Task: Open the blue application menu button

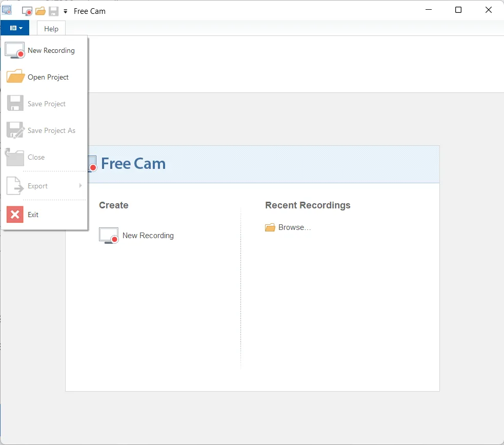Action: [15, 28]
